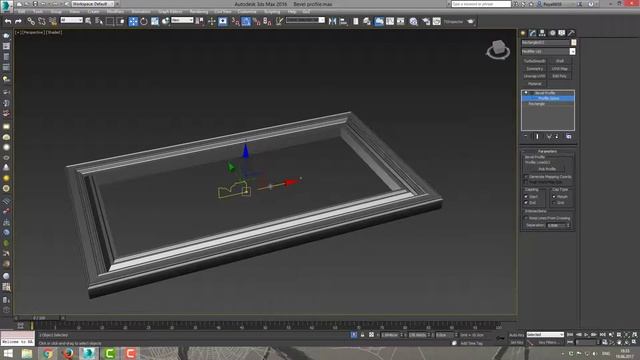Viewport: 640px width, 360px height.
Task: Activate the Unlink Selection tool
Action: 42,21
